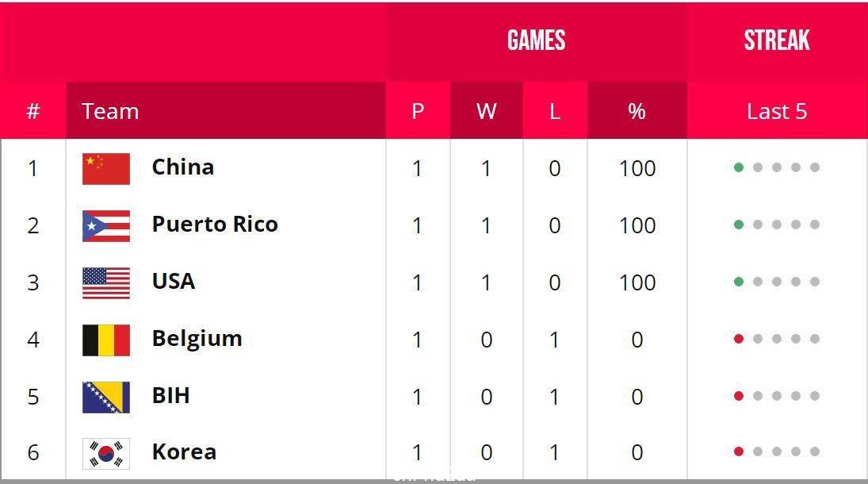Image resolution: width=868 pixels, height=484 pixels.
Task: Click the STREAK group header
Action: point(777,40)
